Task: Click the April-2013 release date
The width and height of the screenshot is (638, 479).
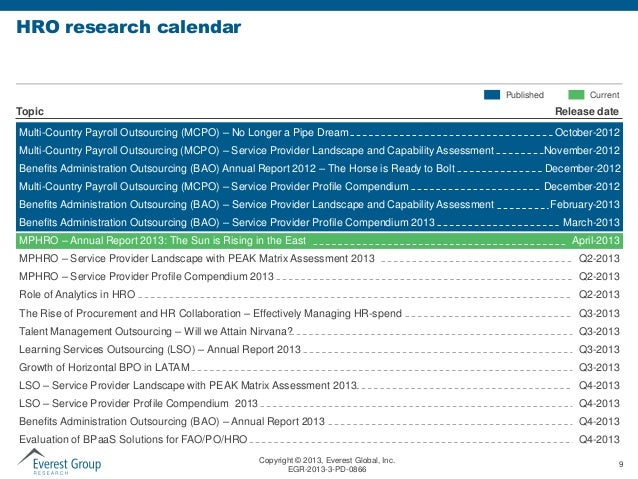Action: coord(596,241)
